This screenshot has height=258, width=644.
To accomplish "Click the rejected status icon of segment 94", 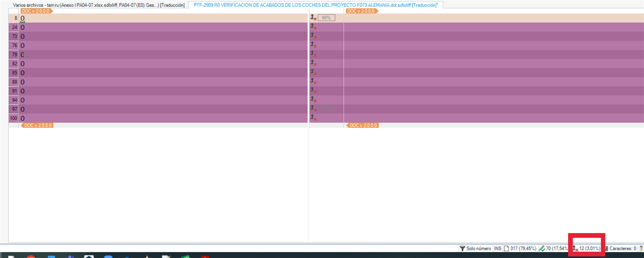I will [x=313, y=100].
